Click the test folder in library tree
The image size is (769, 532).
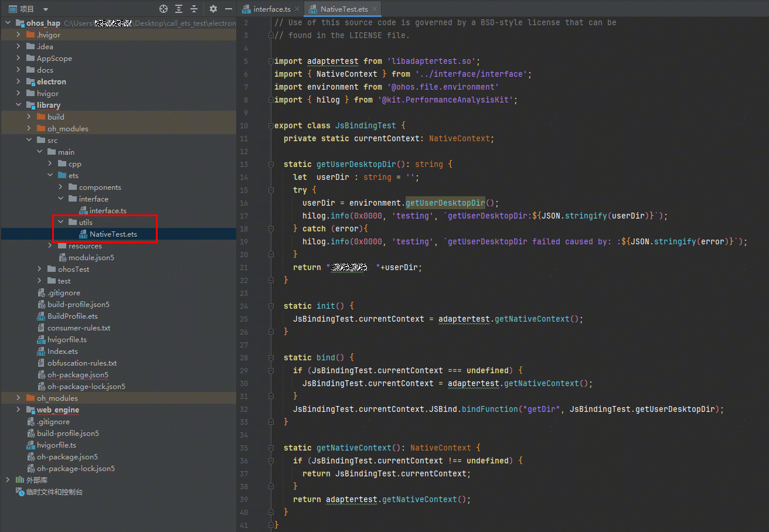[64, 281]
